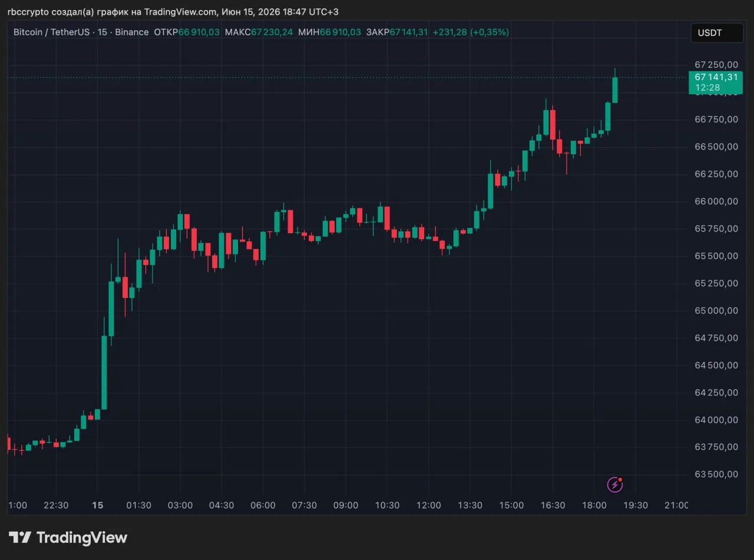Click the ЗАКР value 67 141,31 in legend
Screen dimensions: 754x560
pyautogui.click(x=408, y=32)
